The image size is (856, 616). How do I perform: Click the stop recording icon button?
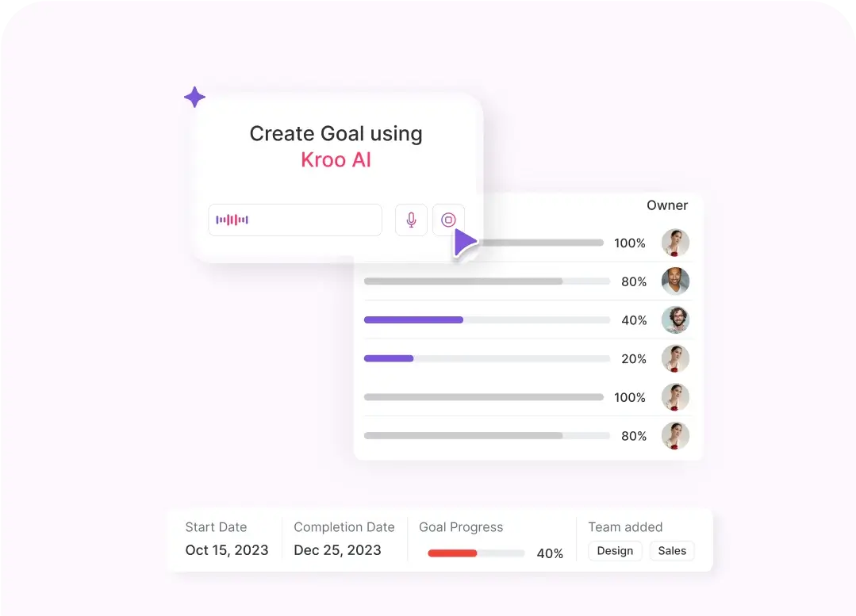[x=448, y=220]
